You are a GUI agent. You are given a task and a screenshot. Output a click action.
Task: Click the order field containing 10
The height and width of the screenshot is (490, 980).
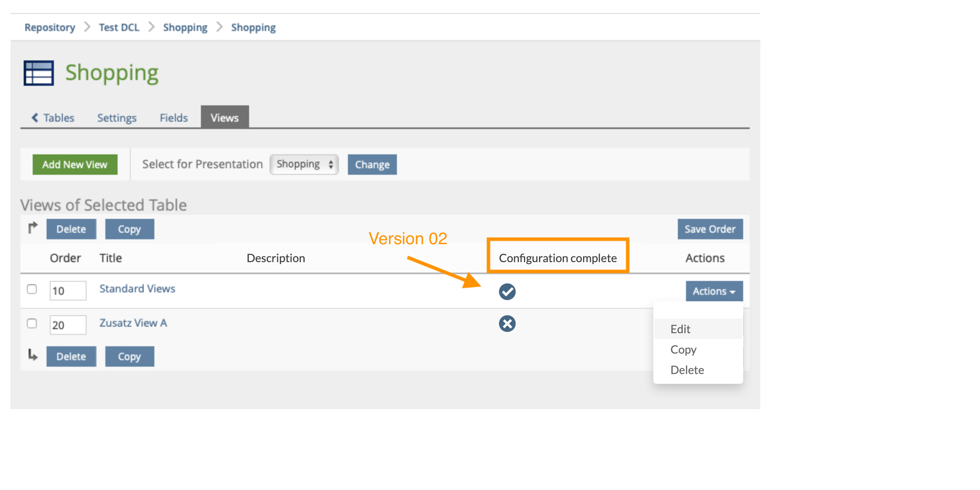(68, 291)
